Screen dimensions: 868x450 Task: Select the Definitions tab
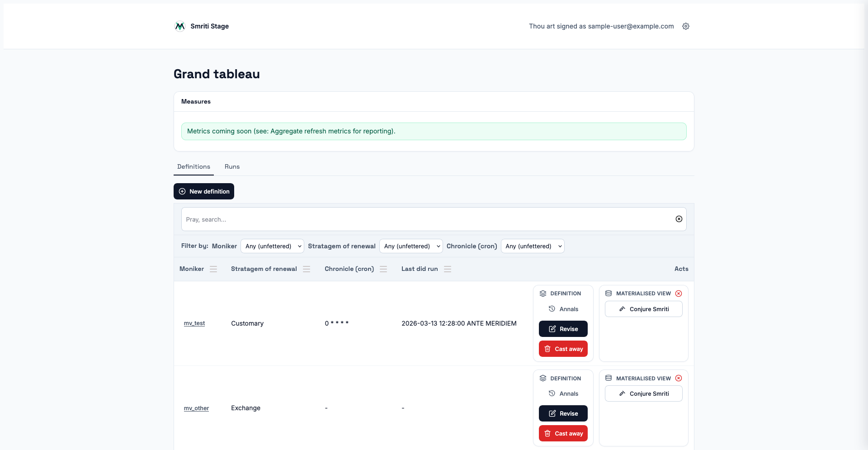point(193,167)
